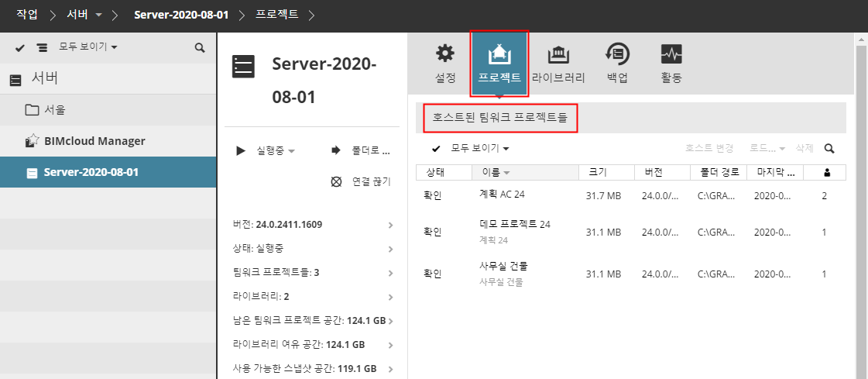868x379 pixels.
Task: Click the search icon in left sidebar
Action: coord(200,47)
